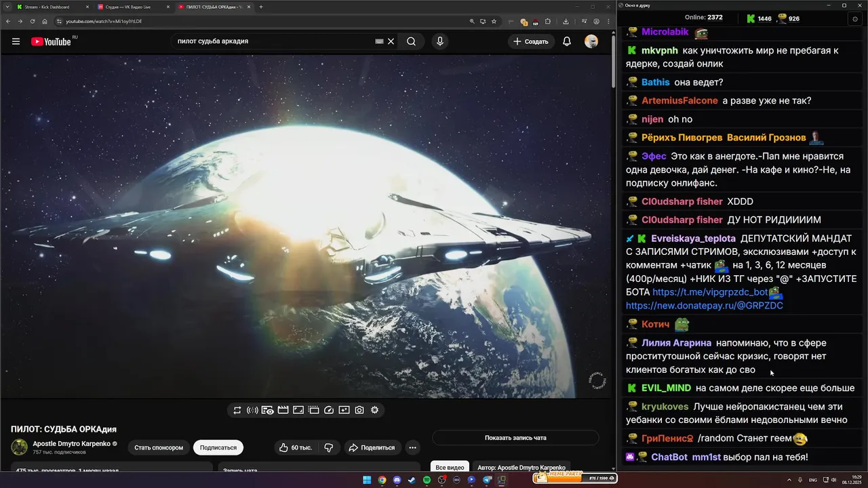Click username Evreiskaya_teplota in chat
Viewport: 868px width, 488px height.
(693, 239)
